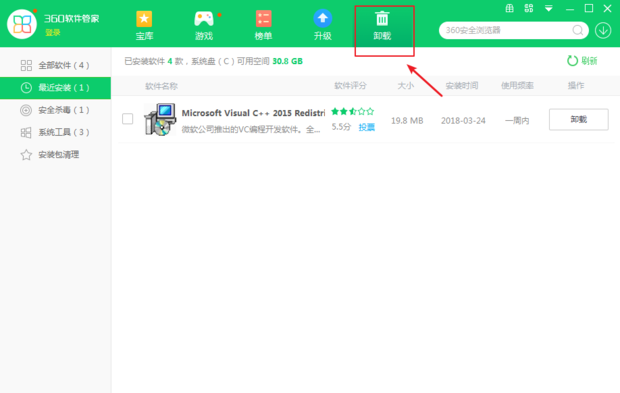
Task: Click the 刷新 refresh button
Action: [582, 61]
